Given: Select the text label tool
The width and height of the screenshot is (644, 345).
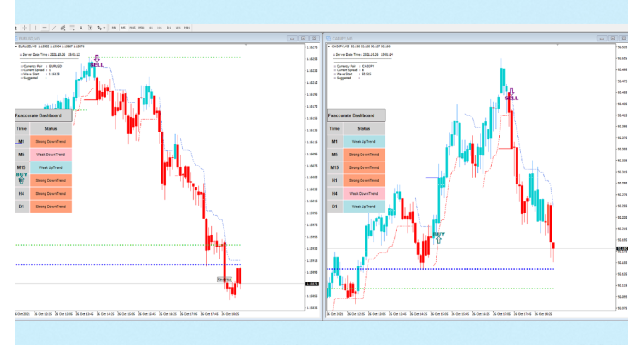Looking at the screenshot, I should tap(90, 28).
